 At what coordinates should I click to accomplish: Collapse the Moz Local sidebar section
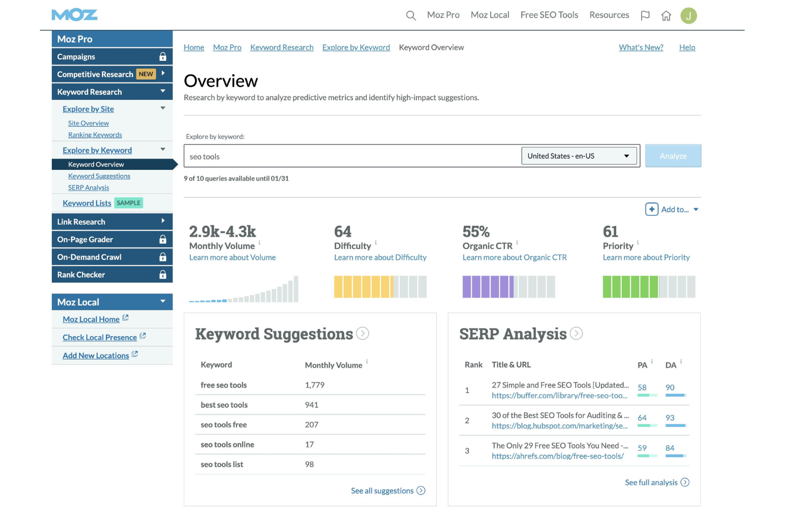point(163,301)
